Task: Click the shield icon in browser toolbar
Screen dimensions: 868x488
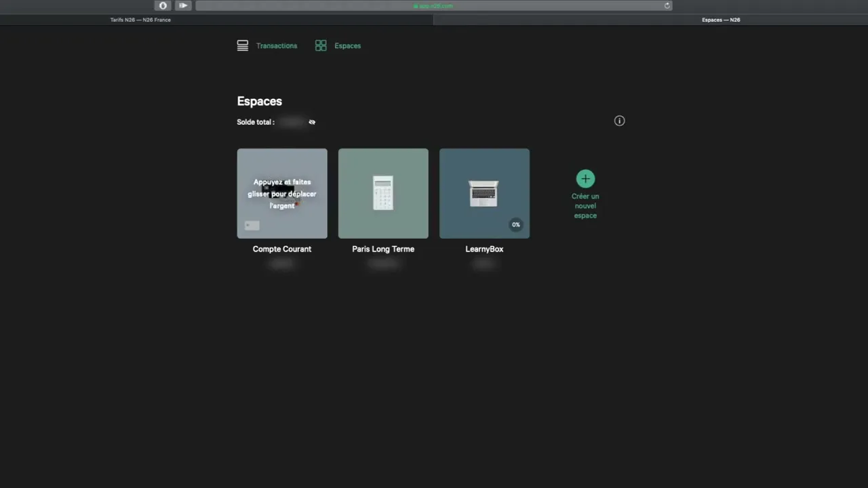Action: pyautogui.click(x=163, y=5)
